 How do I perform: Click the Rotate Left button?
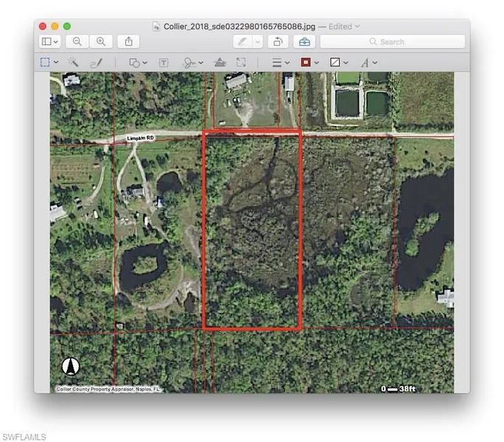(278, 42)
